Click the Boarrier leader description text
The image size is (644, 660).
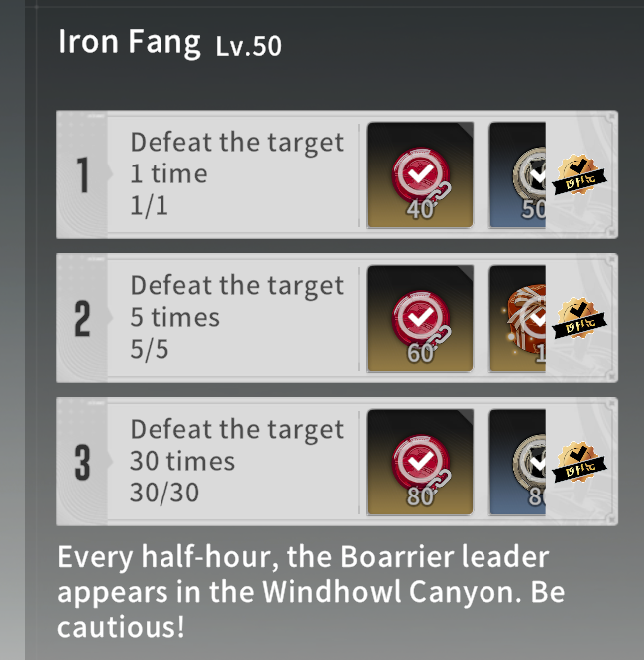coord(311,591)
